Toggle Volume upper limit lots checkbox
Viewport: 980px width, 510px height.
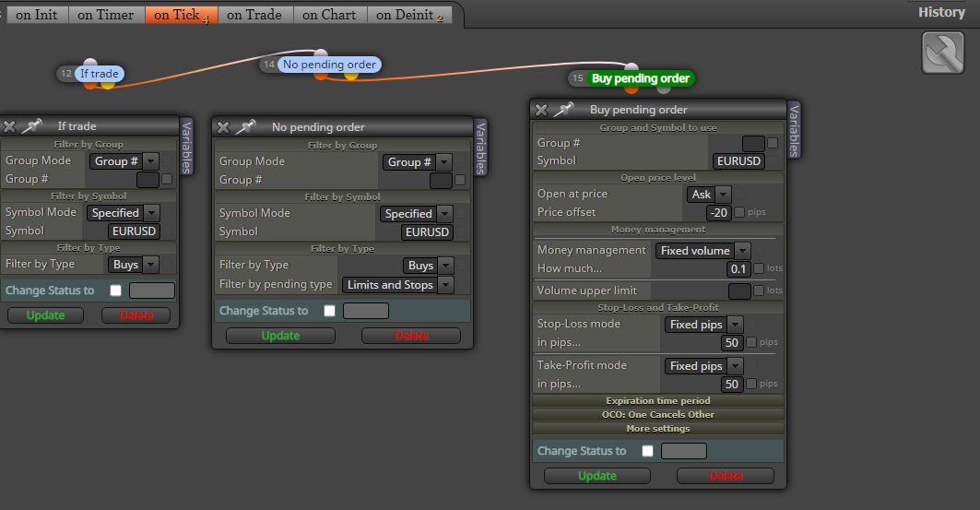[x=759, y=291]
